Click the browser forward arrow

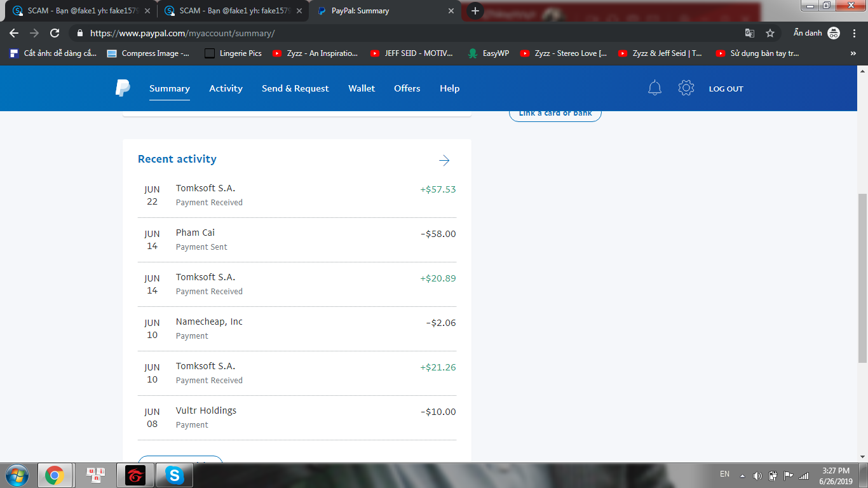34,33
